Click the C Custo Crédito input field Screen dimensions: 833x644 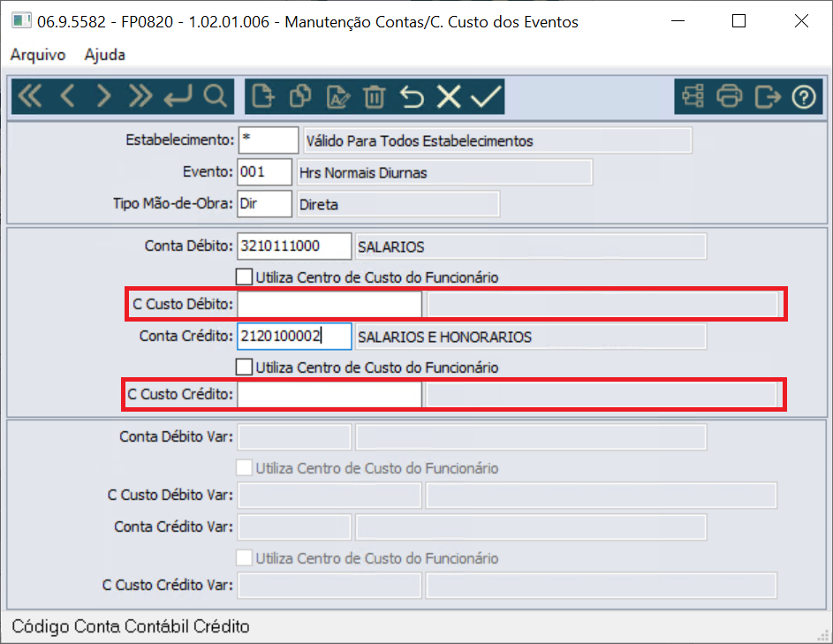coord(329,395)
